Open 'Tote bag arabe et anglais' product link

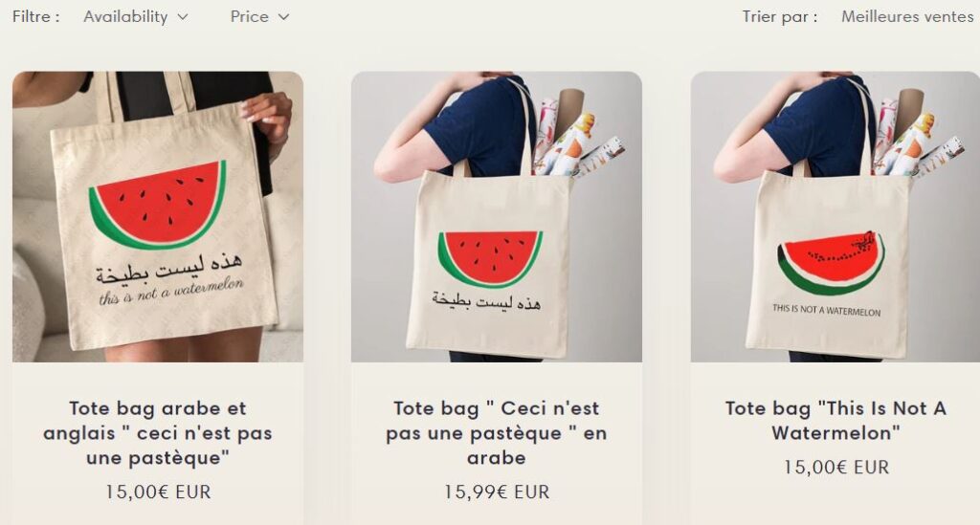(158, 433)
